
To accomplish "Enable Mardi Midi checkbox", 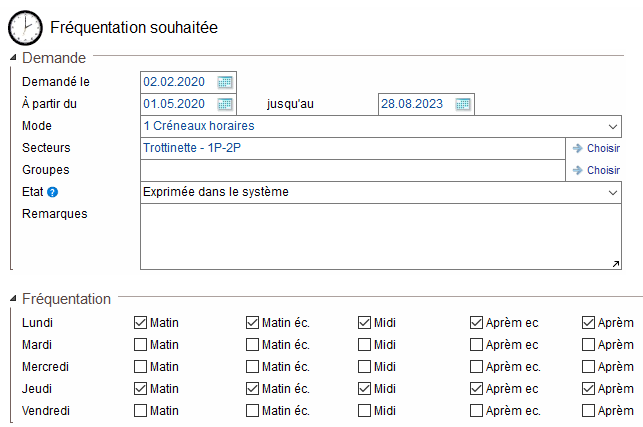I will pos(365,345).
